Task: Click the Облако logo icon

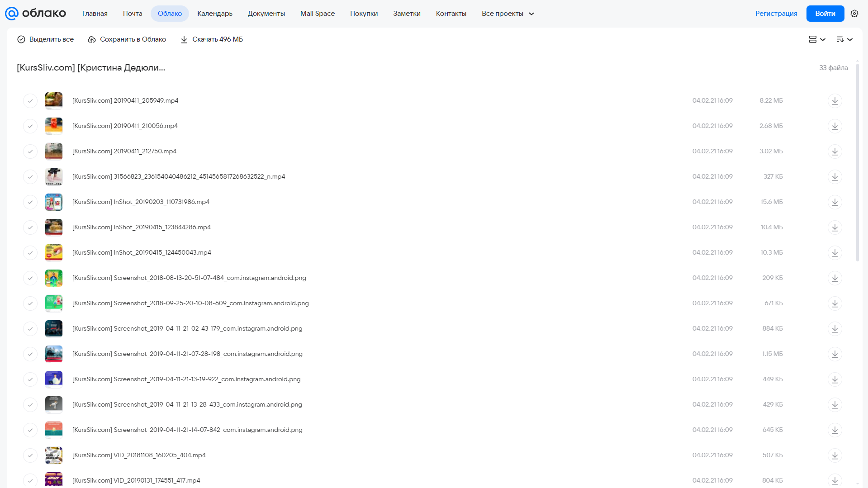Action: click(x=12, y=14)
